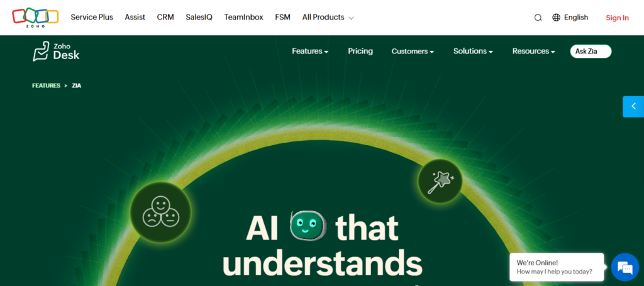644x286 pixels.
Task: Click the FEATURES breadcrumb link
Action: pos(46,85)
